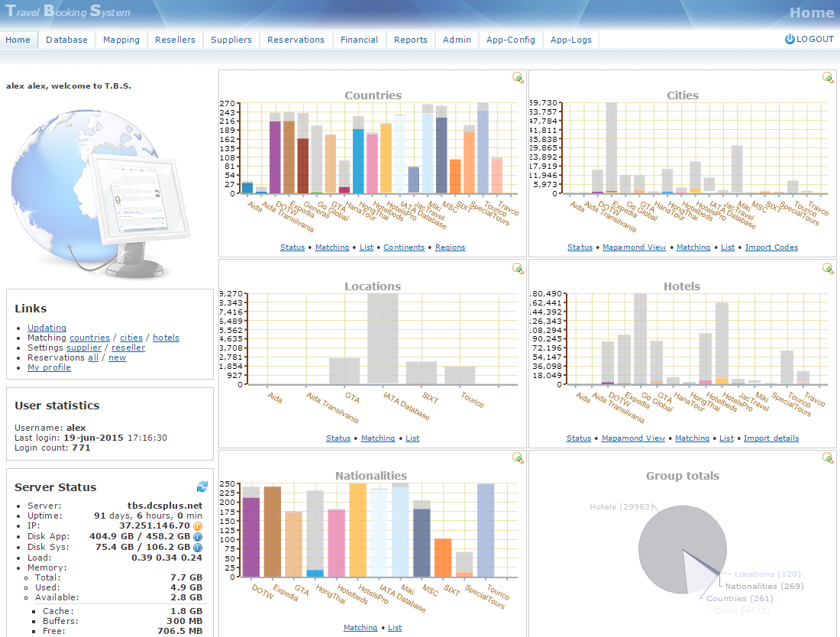The width and height of the screenshot is (840, 637).
Task: Open the Reservations menu tab
Action: [296, 40]
